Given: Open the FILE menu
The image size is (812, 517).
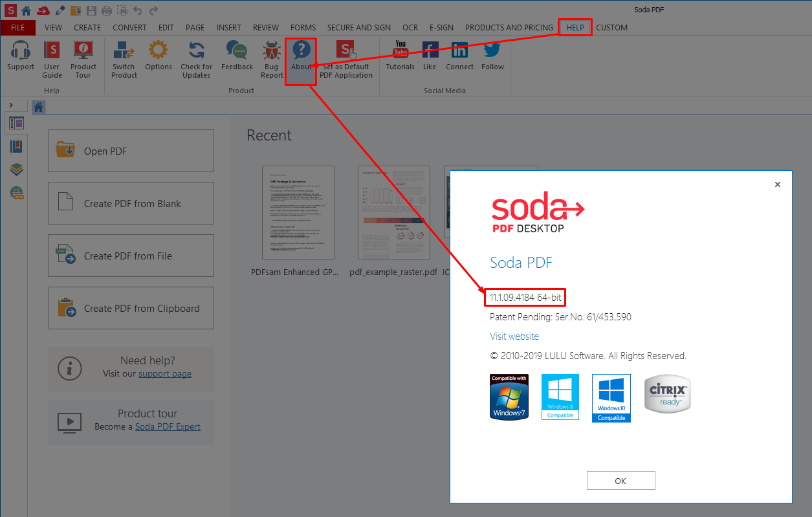Looking at the screenshot, I should point(18,28).
